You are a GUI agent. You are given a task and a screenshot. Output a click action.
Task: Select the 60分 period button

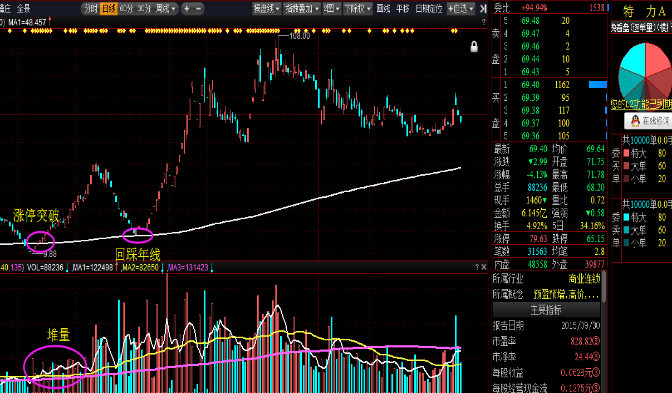[x=126, y=8]
